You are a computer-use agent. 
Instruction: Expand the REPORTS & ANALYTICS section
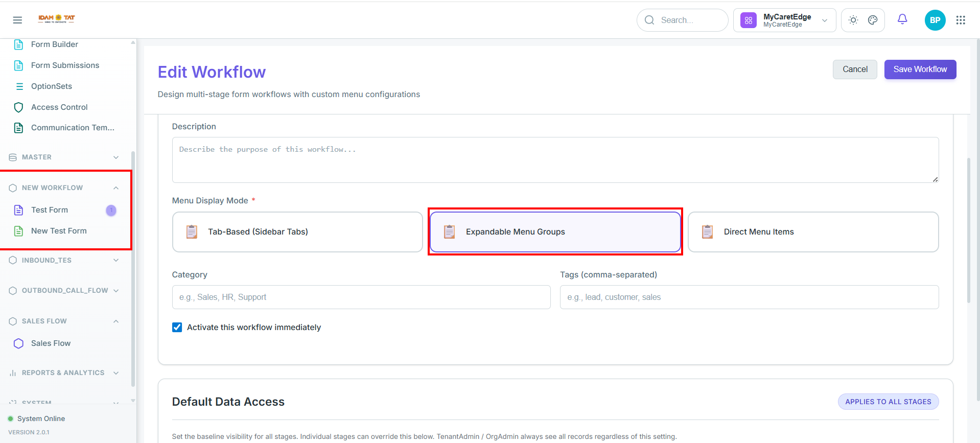tap(116, 373)
